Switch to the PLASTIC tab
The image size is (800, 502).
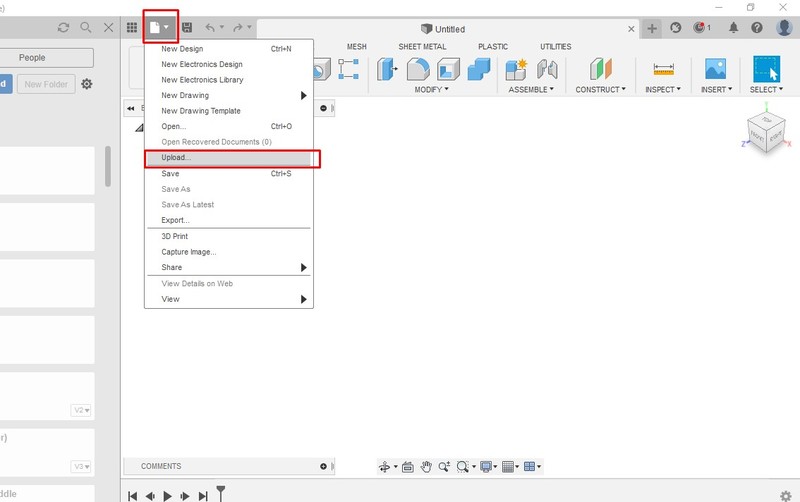coord(493,46)
